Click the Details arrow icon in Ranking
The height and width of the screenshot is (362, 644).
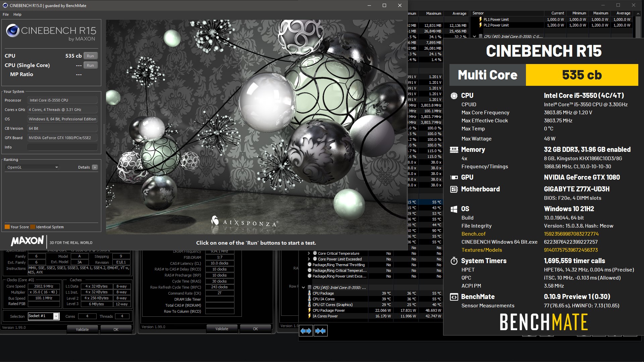point(95,167)
